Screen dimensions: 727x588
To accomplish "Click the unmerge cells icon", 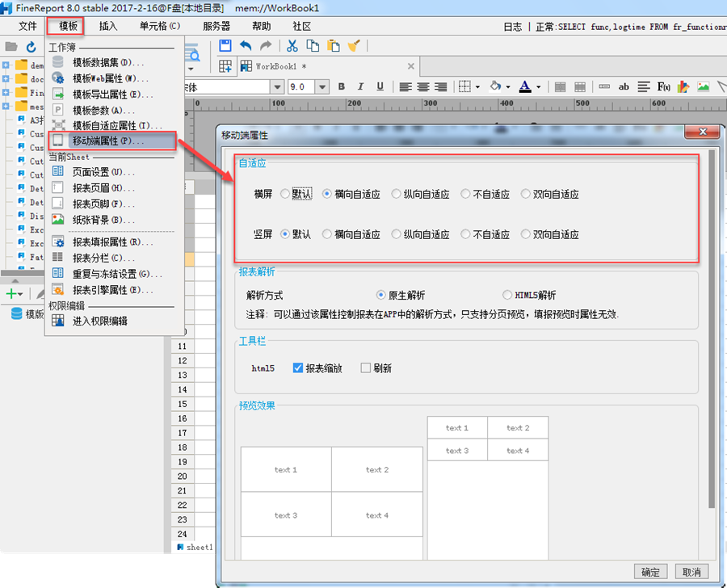I will (580, 86).
